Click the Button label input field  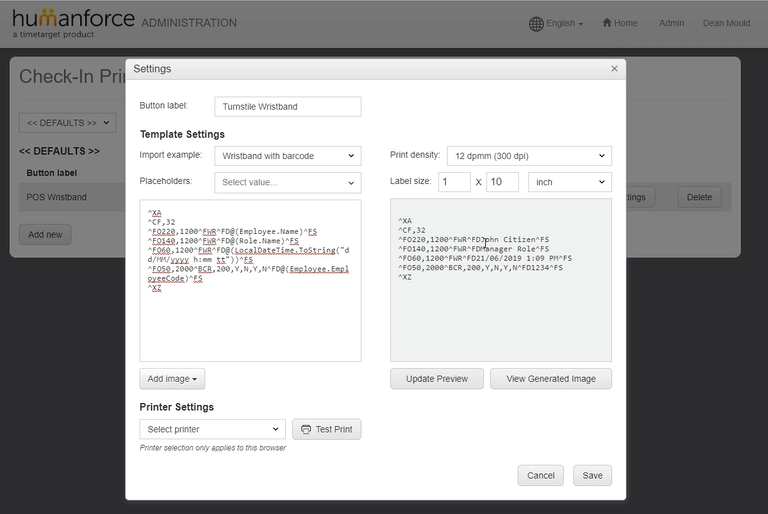[288, 106]
